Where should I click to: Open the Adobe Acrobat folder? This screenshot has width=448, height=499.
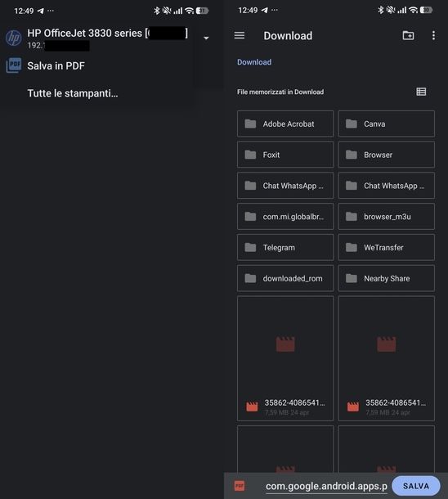pos(285,124)
